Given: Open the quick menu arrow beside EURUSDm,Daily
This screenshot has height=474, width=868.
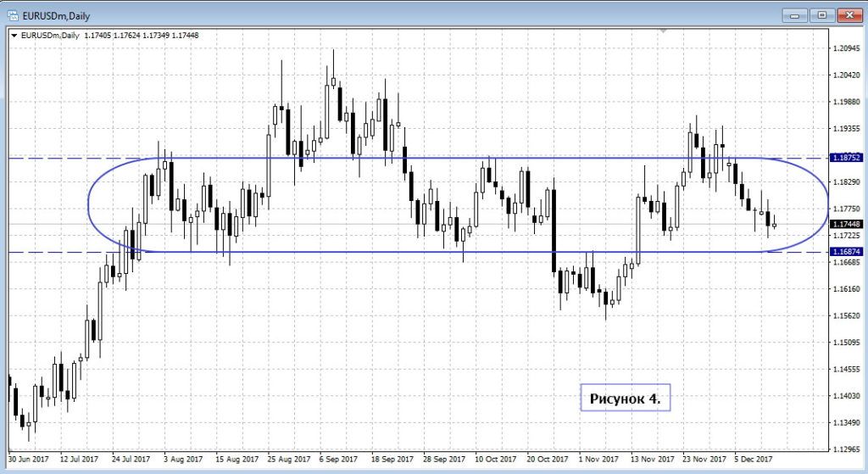Looking at the screenshot, I should [15, 35].
